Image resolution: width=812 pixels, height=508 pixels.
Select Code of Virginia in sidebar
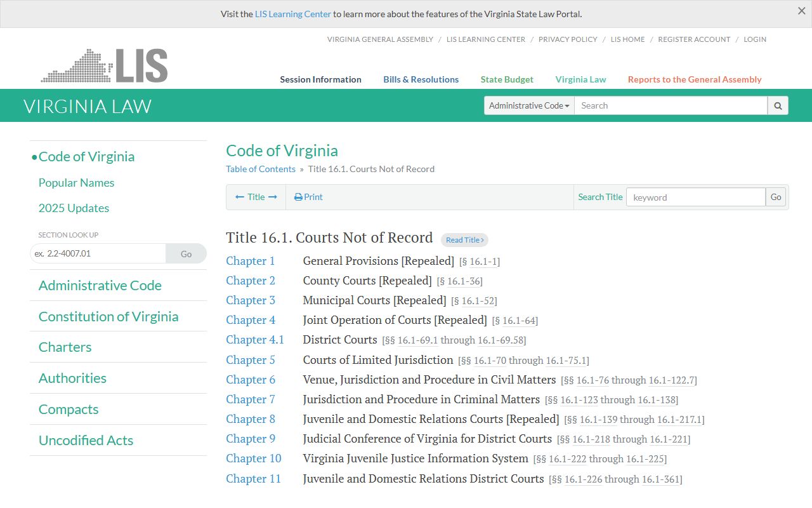[86, 157]
